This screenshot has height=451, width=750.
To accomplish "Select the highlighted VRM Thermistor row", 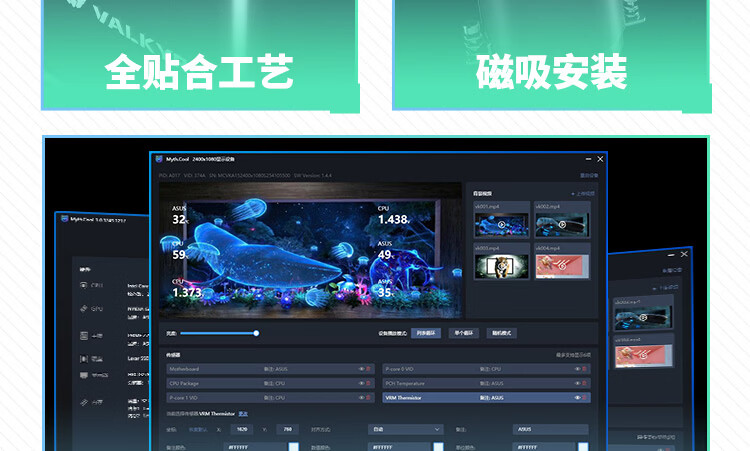I will tap(486, 398).
